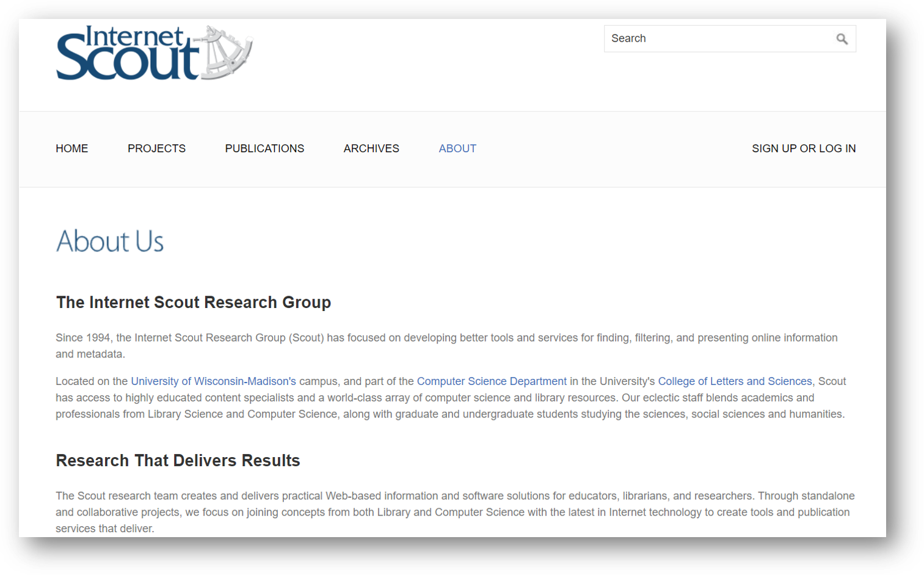Click SIGN UP OR LOG IN
This screenshot has height=575, width=924.
point(803,148)
